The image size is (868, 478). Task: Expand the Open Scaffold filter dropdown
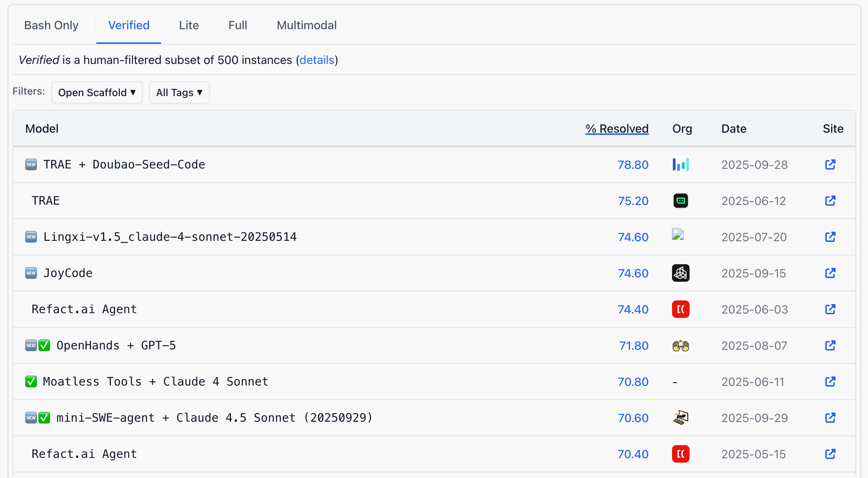coord(97,92)
